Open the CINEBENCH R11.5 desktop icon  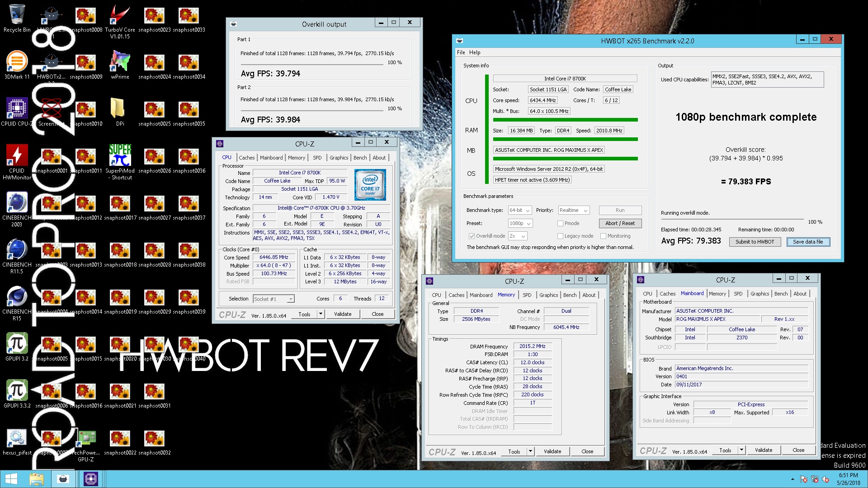(17, 256)
